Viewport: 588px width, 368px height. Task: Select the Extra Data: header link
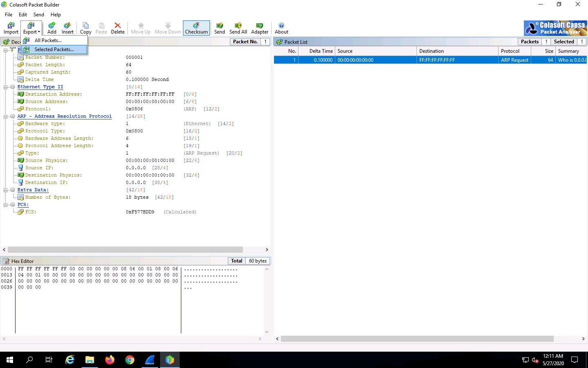click(33, 190)
